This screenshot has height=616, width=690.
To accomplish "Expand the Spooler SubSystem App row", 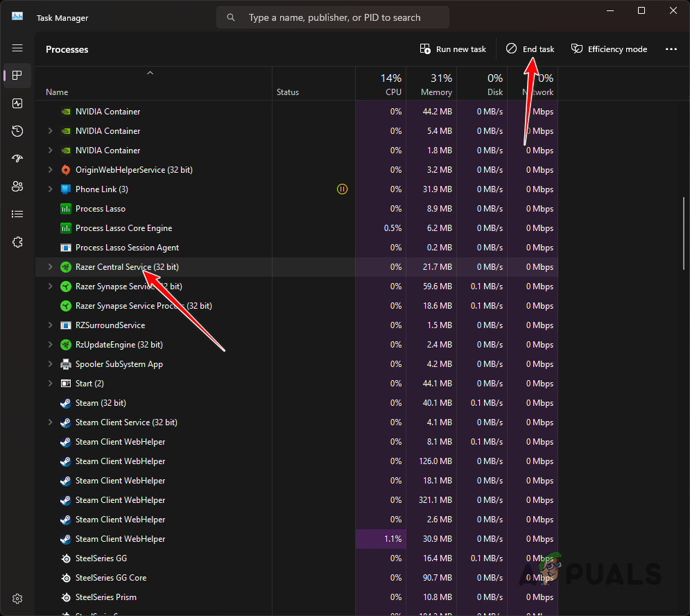I will point(50,364).
